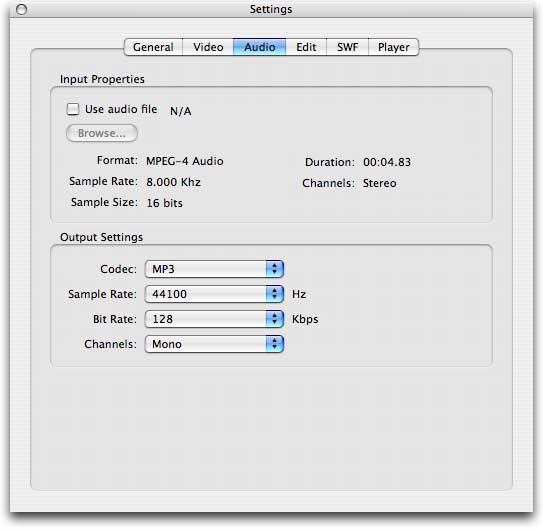Click the N/A audio file path text
This screenshot has height=530, width=543.
[180, 111]
